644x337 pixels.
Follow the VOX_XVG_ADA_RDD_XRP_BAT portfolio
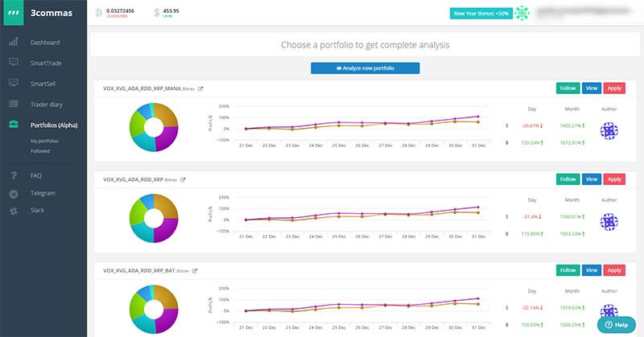pos(568,270)
